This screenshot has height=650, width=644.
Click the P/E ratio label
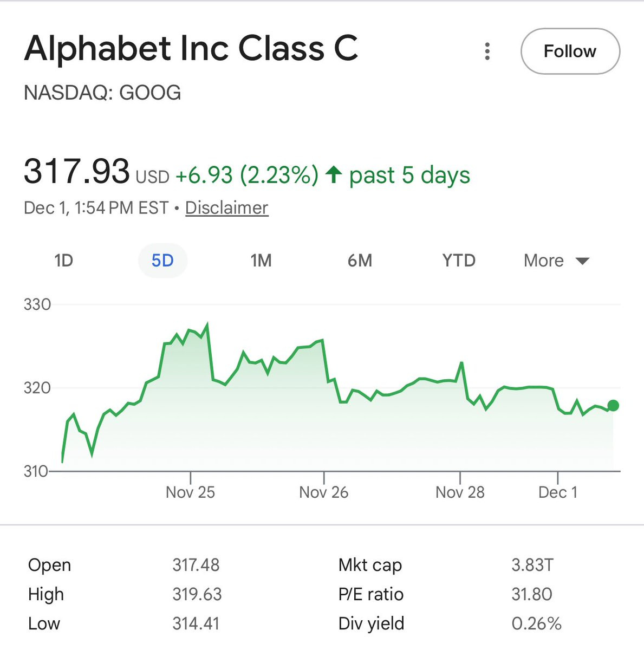point(371,594)
